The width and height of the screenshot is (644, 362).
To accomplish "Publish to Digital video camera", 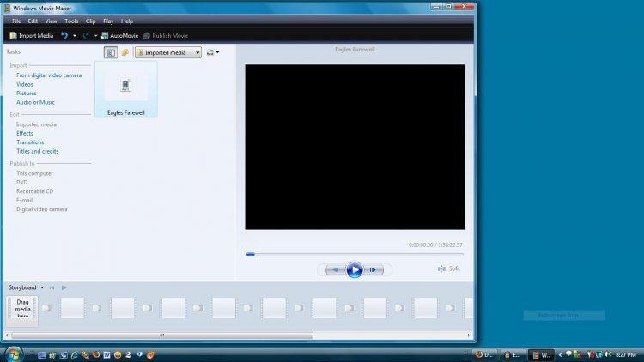I will tap(41, 209).
